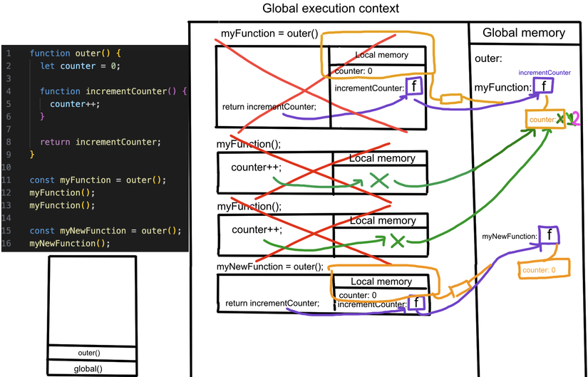Click the Global memory header
The height and width of the screenshot is (377, 588).
524,33
